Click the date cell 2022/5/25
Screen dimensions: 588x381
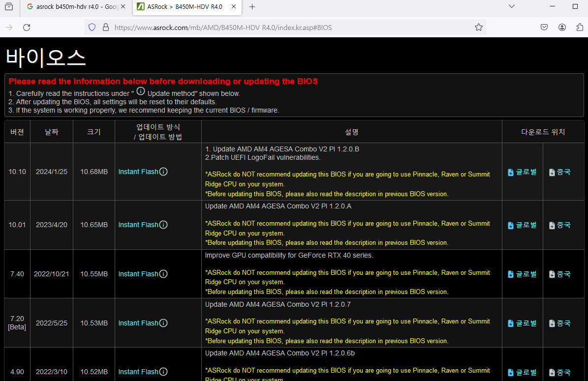tap(51, 323)
